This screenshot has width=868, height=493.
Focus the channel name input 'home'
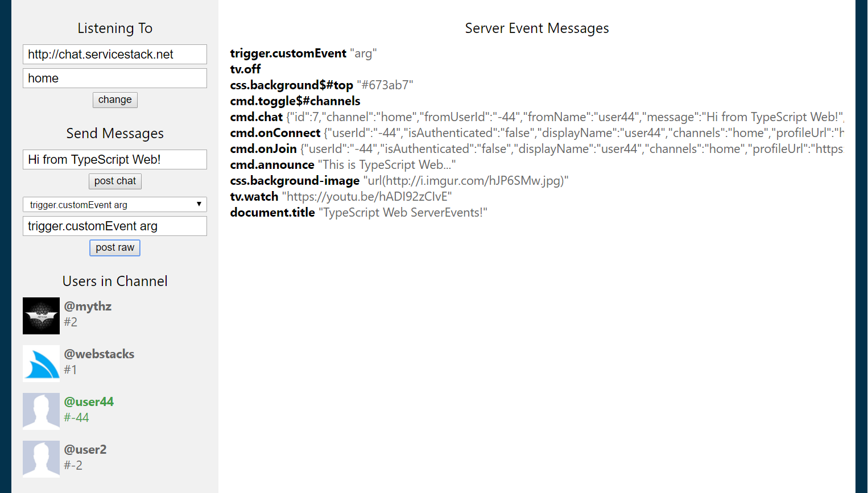115,78
